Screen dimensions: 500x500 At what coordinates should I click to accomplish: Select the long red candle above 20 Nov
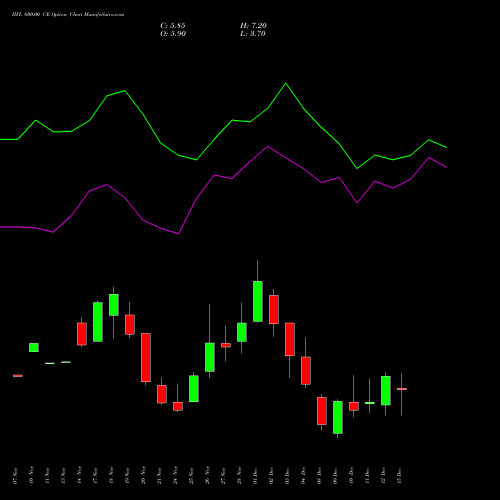146,357
